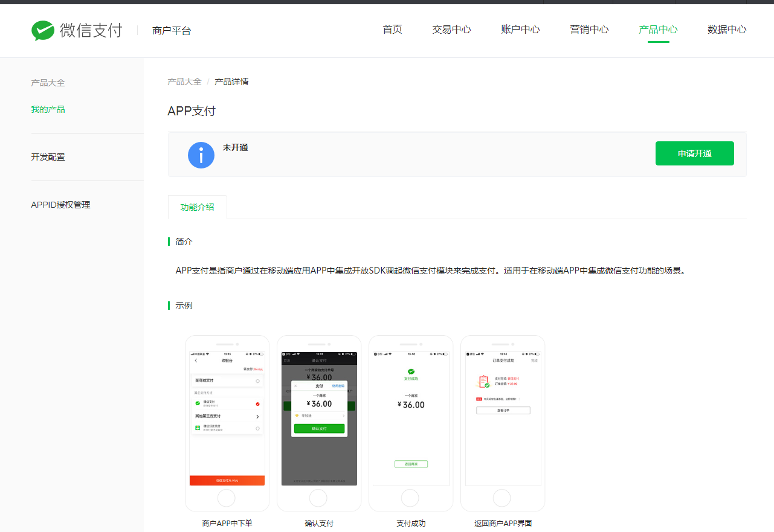
Task: Open 产品大全 in the left sidebar
Action: (48, 83)
